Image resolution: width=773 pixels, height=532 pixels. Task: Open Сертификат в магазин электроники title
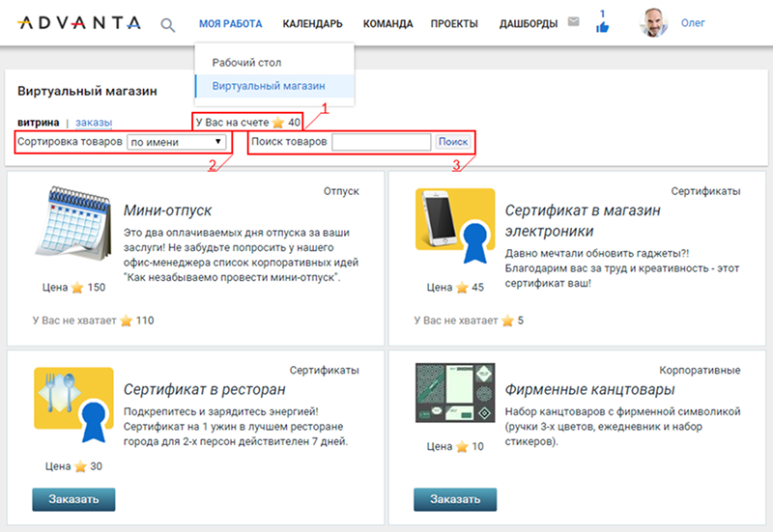(583, 221)
